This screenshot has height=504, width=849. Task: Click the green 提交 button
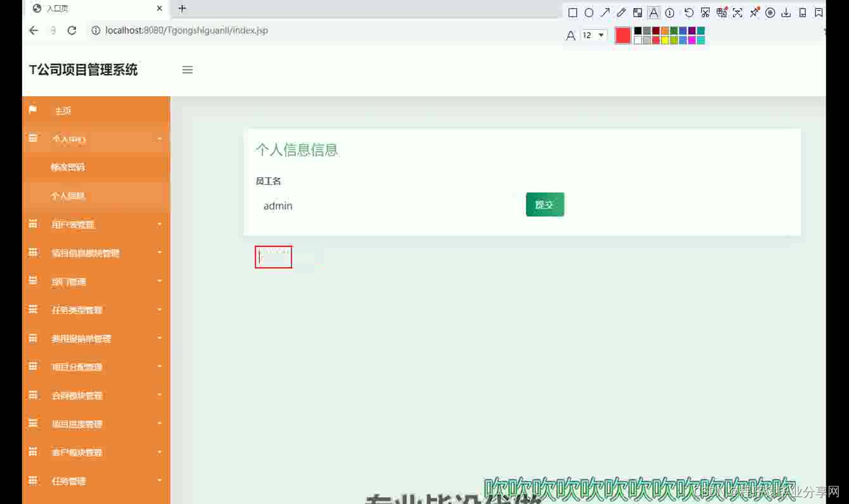[x=545, y=205]
